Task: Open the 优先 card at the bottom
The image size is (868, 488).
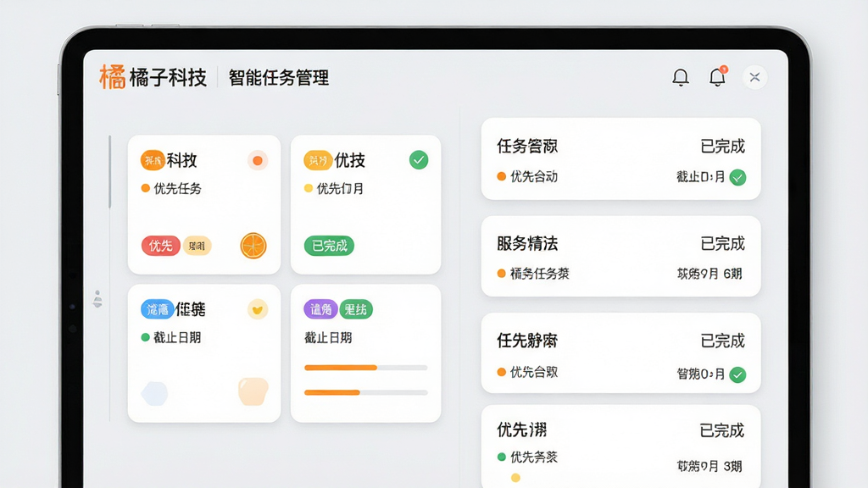Action: point(620,446)
